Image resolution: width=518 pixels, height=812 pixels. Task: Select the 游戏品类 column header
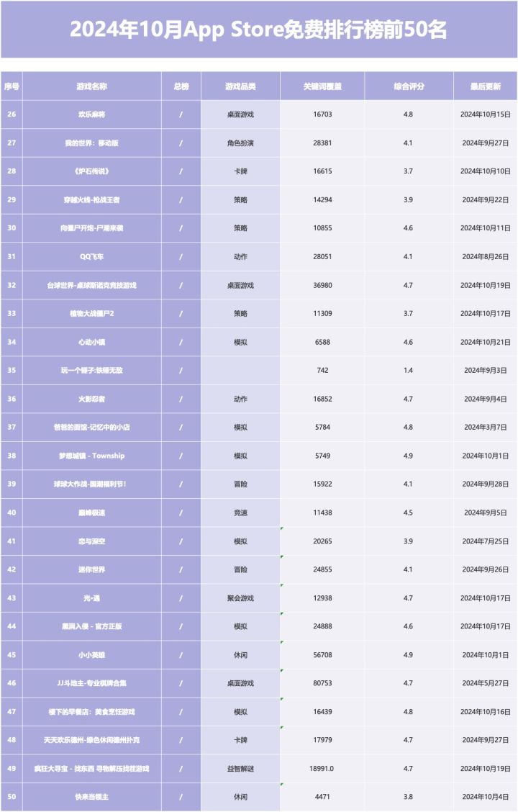click(x=240, y=86)
